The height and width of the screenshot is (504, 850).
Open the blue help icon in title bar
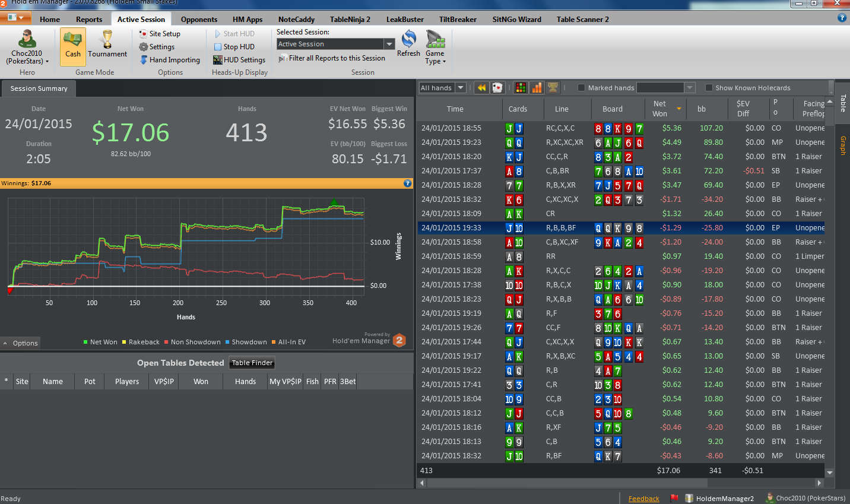[842, 18]
